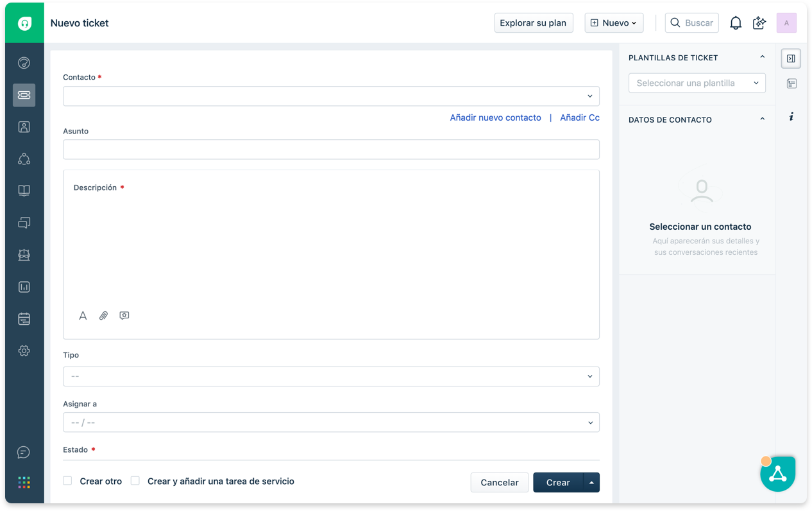Image resolution: width=812 pixels, height=511 pixels.
Task: Open the Seleccionar una plantilla dropdown
Action: click(697, 83)
